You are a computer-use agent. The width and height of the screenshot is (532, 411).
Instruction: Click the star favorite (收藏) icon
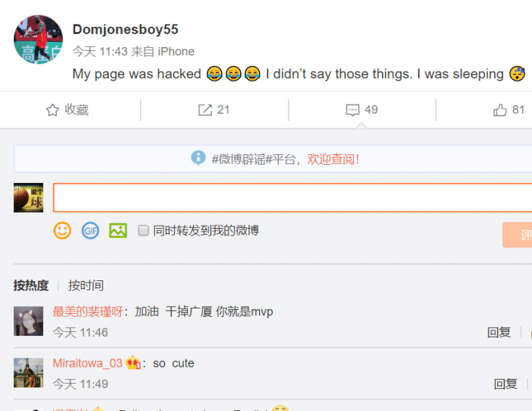pyautogui.click(x=52, y=110)
